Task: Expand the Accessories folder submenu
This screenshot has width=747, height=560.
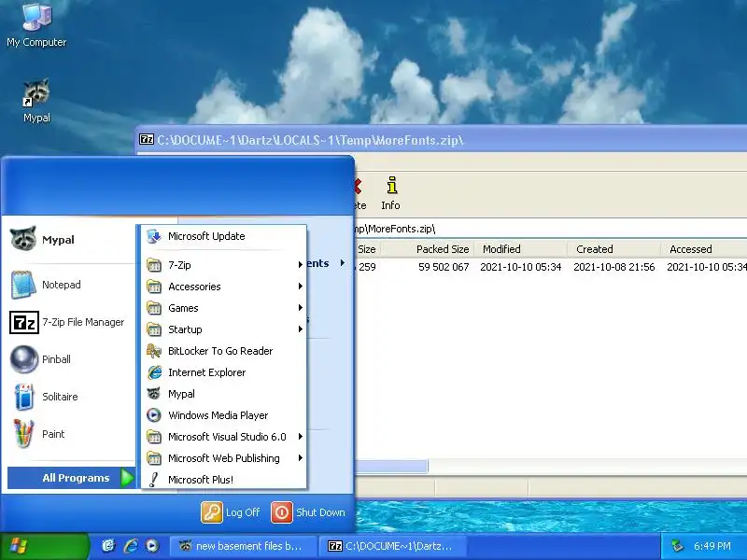Action: [x=224, y=287]
